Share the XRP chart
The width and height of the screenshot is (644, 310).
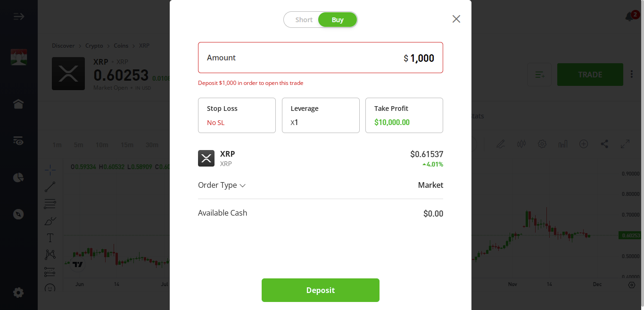point(604,144)
